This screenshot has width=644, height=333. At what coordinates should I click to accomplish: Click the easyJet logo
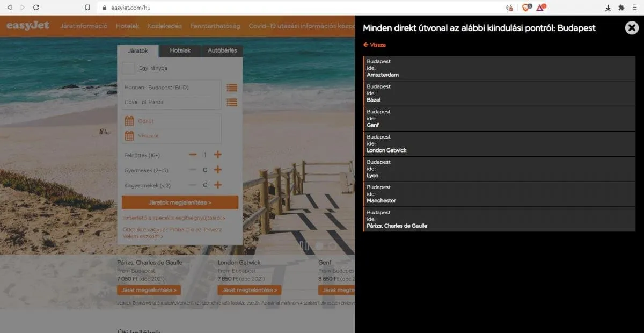(28, 25)
